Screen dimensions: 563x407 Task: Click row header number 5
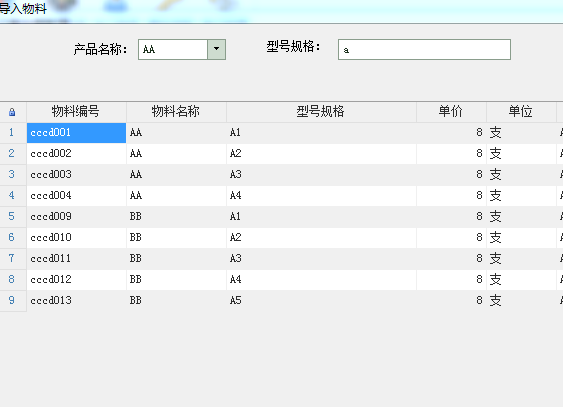point(13,217)
